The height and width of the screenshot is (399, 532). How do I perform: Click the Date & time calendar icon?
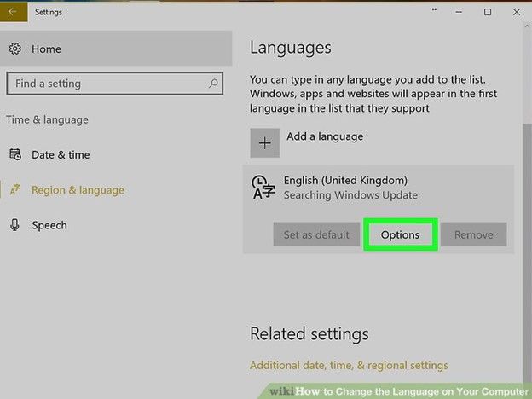click(15, 154)
